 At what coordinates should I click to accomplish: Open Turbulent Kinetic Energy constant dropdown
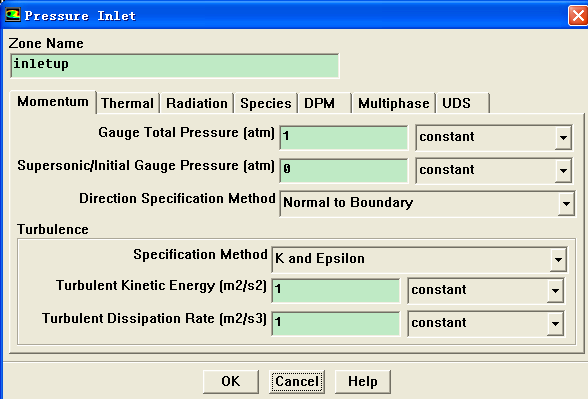(x=486, y=291)
